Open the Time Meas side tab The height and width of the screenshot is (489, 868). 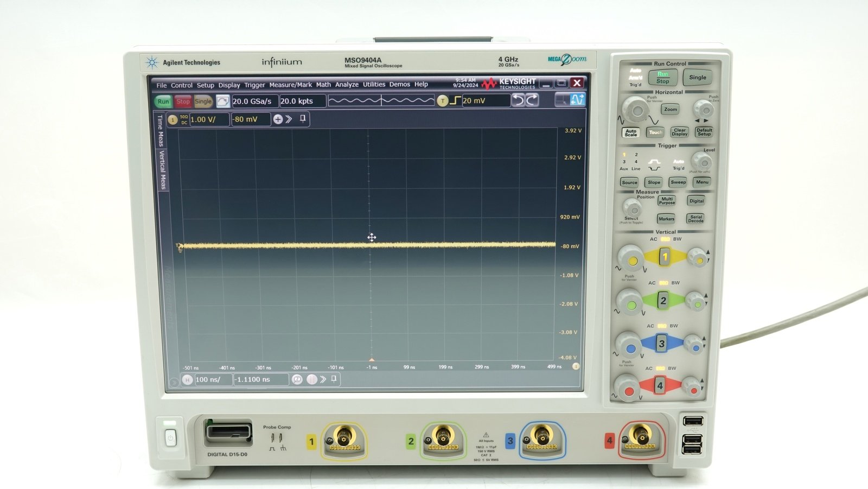pyautogui.click(x=161, y=130)
